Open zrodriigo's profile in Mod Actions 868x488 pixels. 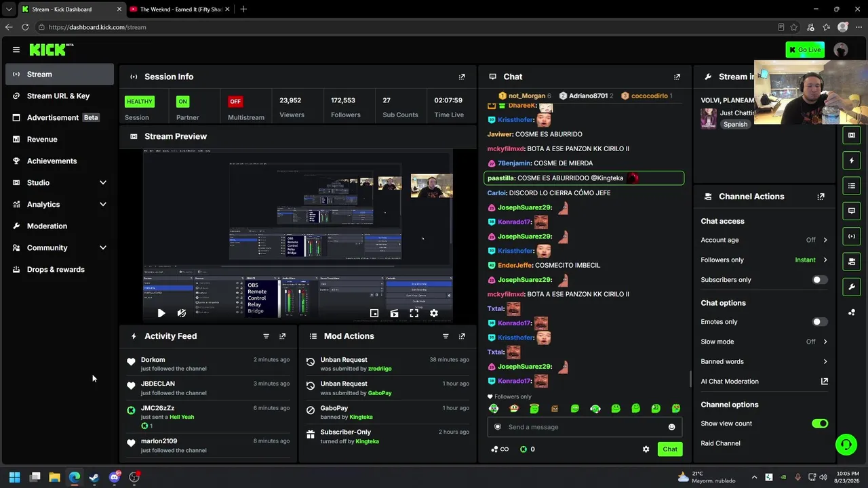(380, 369)
